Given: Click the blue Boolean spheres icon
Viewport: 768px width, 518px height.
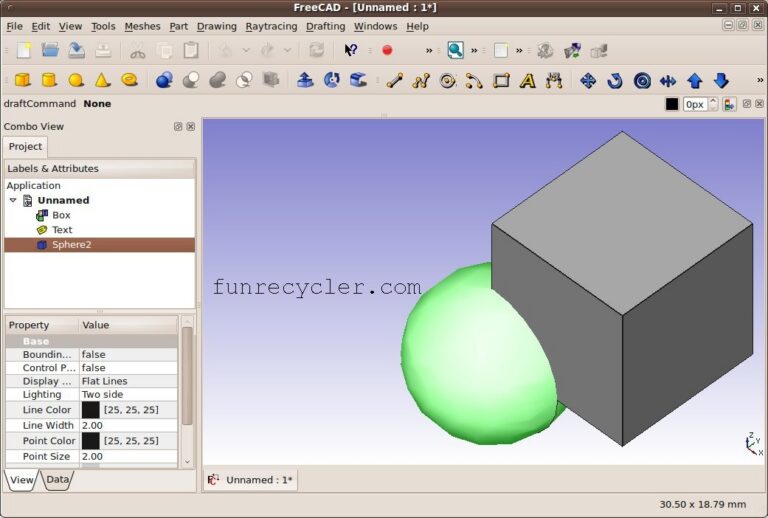Looking at the screenshot, I should (164, 80).
